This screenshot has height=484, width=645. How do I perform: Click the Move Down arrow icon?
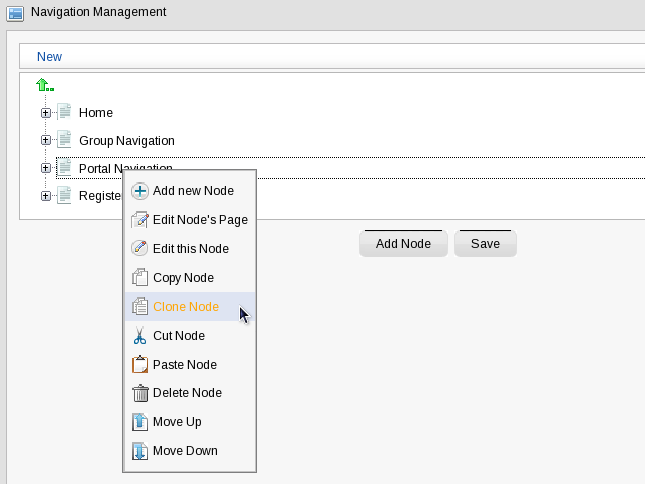tap(140, 451)
